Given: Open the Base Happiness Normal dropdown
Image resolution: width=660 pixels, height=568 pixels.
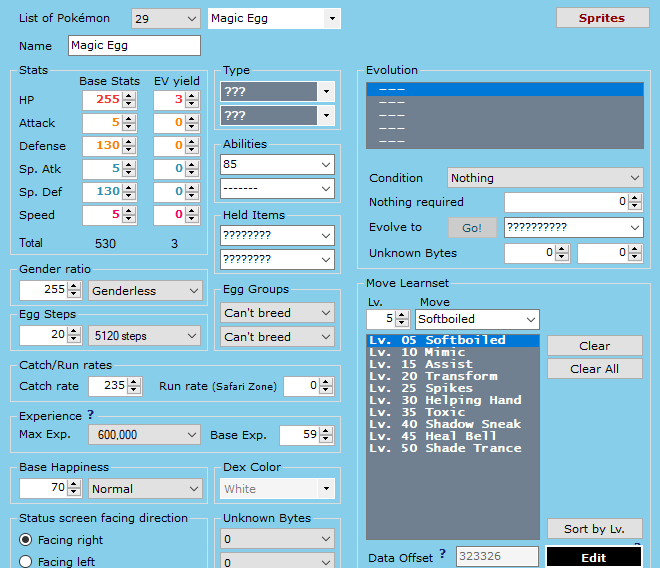Looking at the screenshot, I should [x=145, y=488].
